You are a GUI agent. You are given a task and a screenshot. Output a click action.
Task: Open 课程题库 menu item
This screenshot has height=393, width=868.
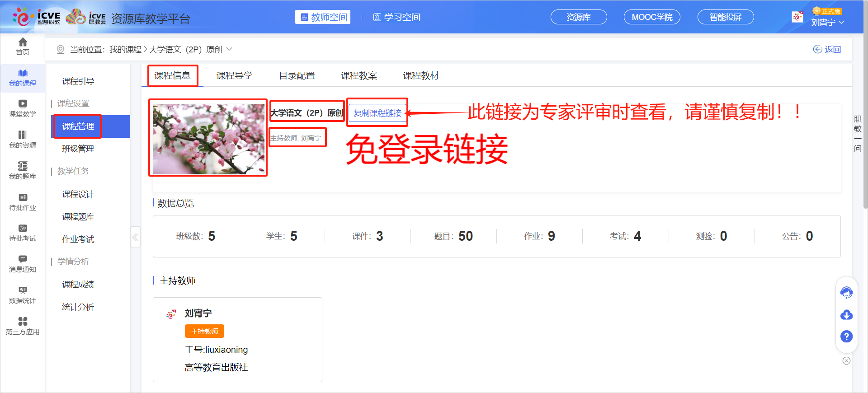click(78, 217)
